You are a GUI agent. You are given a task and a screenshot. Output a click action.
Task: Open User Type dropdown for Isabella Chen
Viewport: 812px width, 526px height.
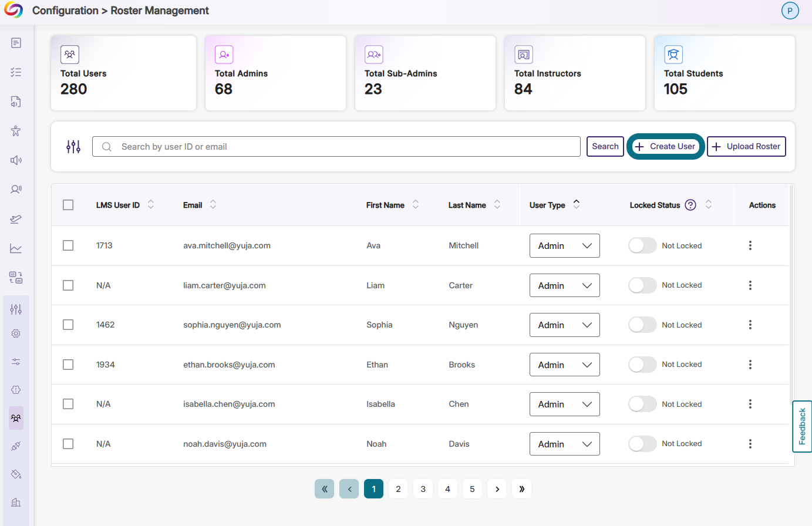565,404
